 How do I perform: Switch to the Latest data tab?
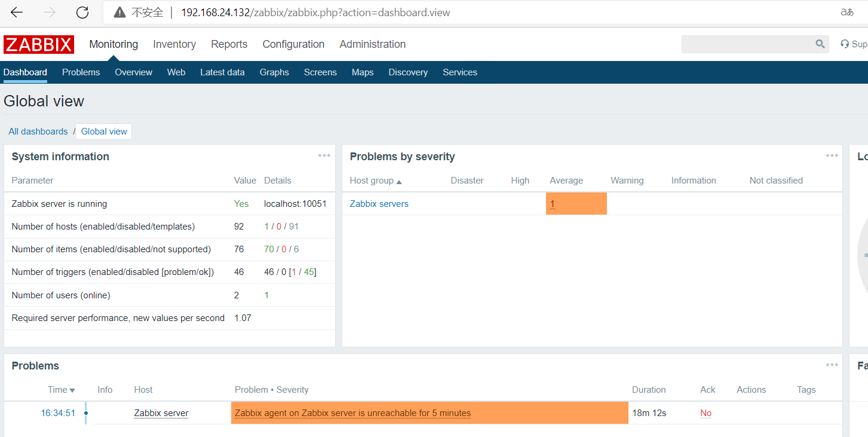coord(222,72)
